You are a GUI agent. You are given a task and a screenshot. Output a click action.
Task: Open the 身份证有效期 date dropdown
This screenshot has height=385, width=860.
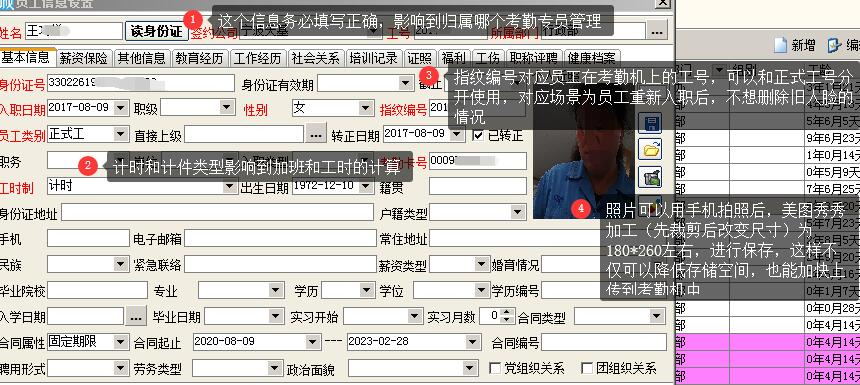click(406, 83)
